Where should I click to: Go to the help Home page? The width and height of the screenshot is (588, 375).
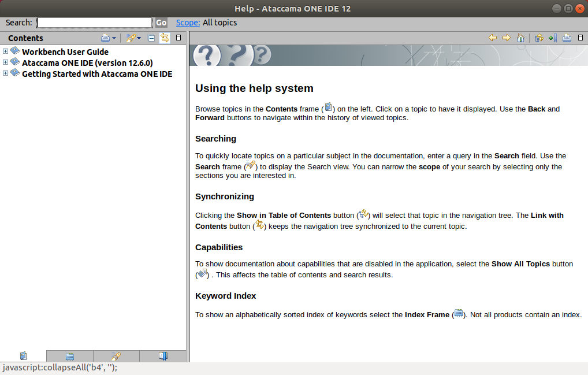pyautogui.click(x=520, y=38)
